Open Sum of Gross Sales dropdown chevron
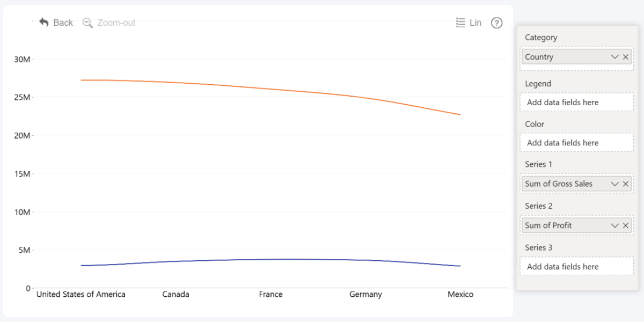Image resolution: width=644 pixels, height=322 pixels. pos(615,184)
